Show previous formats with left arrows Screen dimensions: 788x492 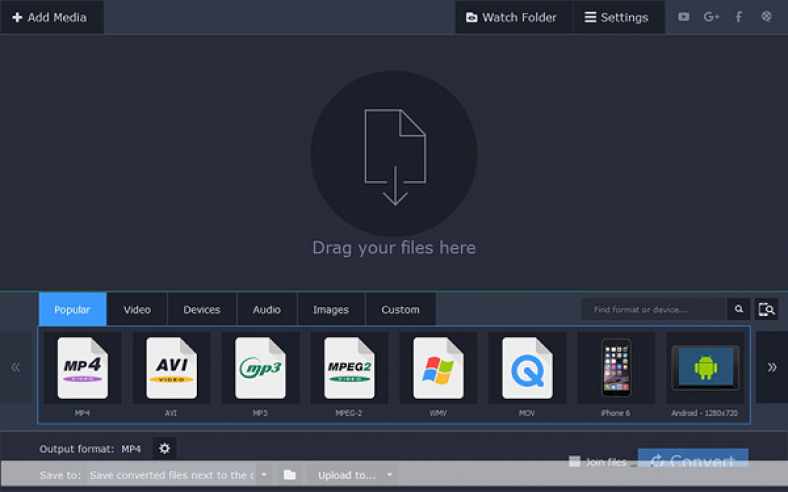16,367
